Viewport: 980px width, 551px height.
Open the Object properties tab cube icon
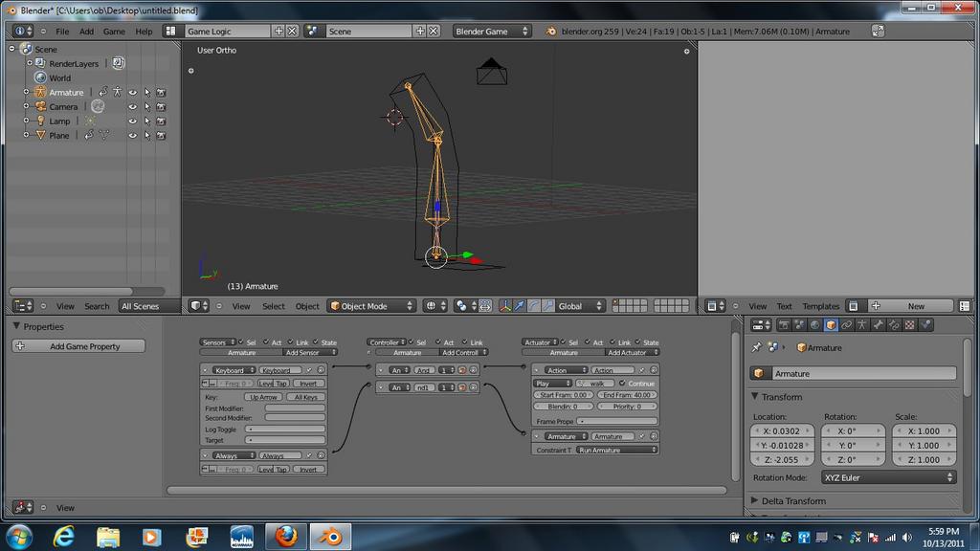click(831, 325)
